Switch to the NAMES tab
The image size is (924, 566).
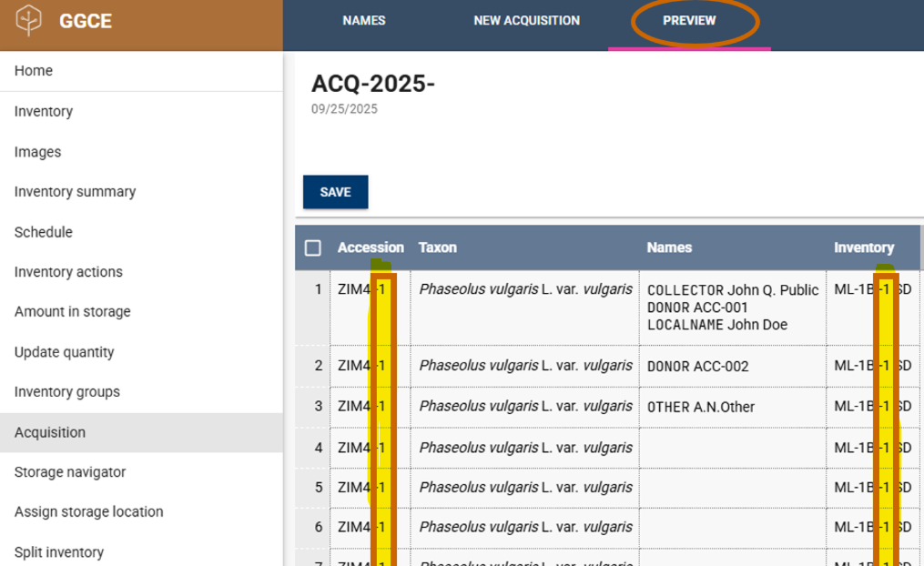(x=363, y=20)
